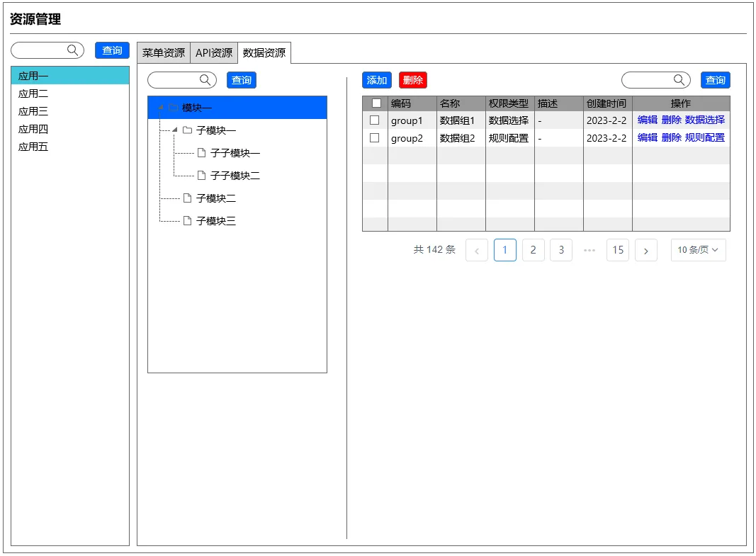756x556 pixels.
Task: Go to previous page with left chevron
Action: tap(477, 250)
